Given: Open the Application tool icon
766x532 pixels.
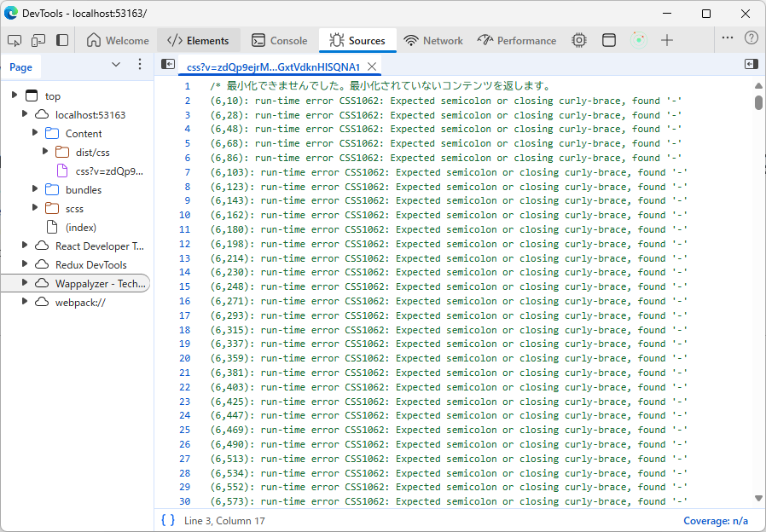Looking at the screenshot, I should pyautogui.click(x=609, y=40).
